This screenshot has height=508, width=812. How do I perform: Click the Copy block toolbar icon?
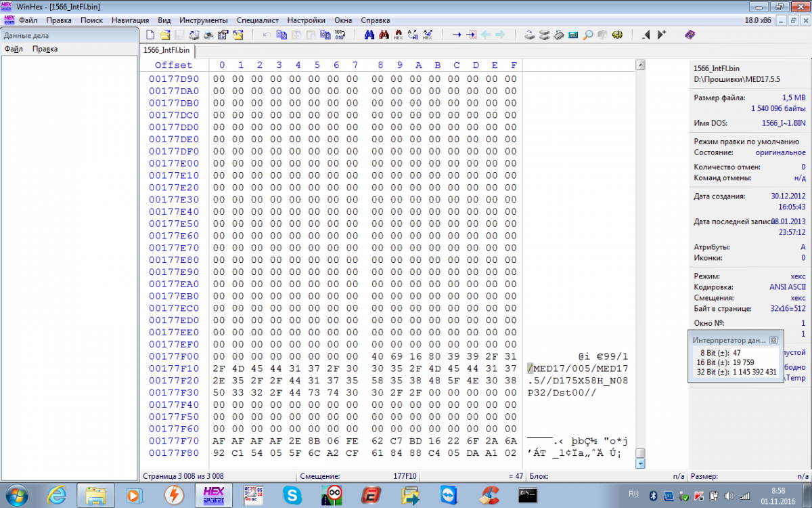(281, 35)
